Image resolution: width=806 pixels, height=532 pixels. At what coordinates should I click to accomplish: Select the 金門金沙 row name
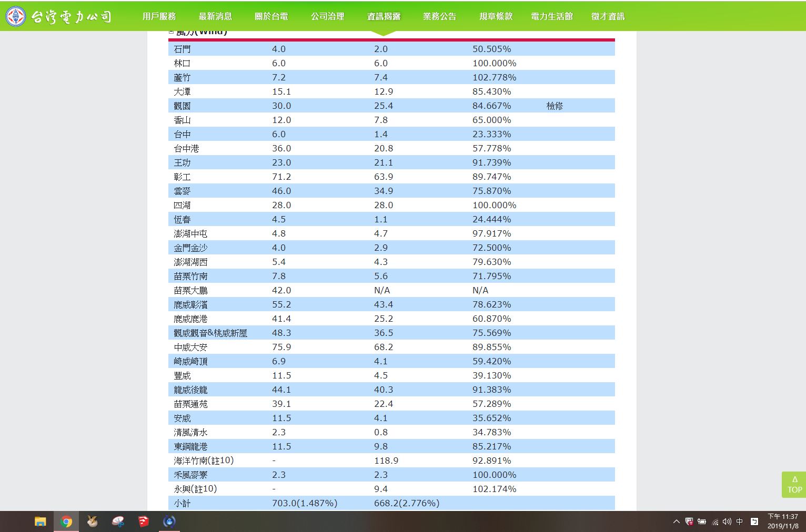(190, 248)
